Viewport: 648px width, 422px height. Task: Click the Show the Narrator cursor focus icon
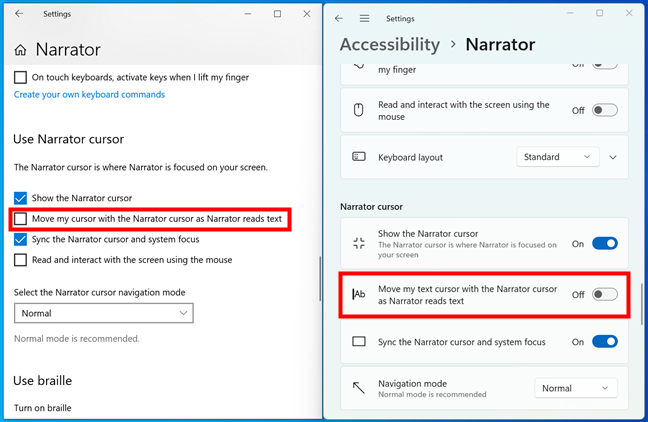click(x=359, y=243)
